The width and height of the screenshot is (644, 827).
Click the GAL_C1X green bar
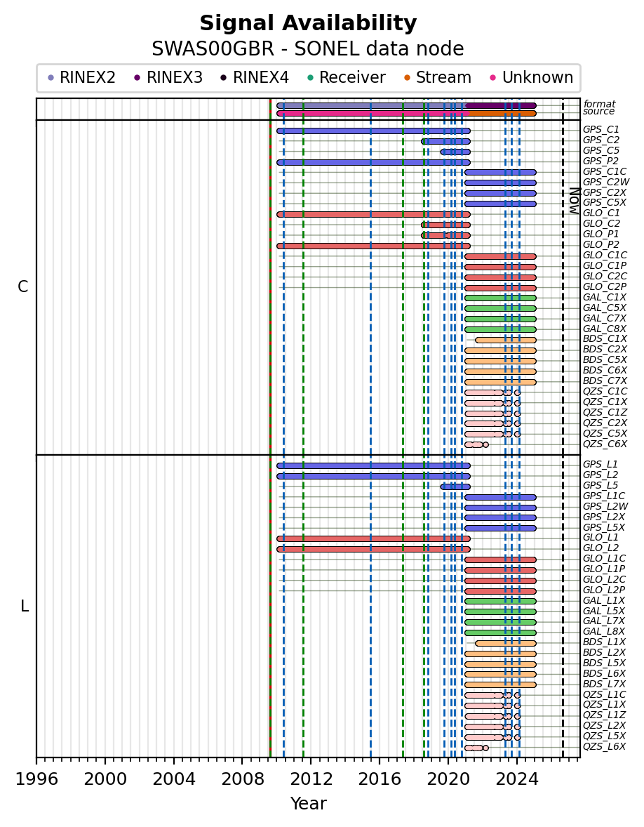(x=500, y=298)
